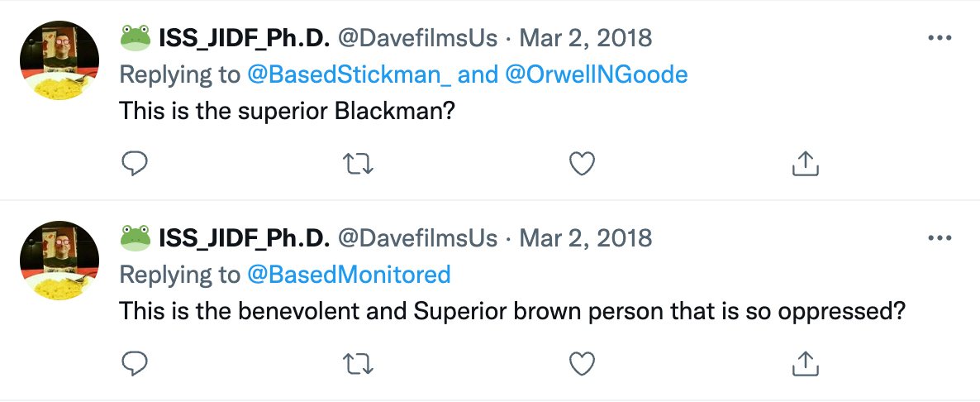Retweet the second tweet
Image resolution: width=980 pixels, height=402 pixels.
[x=358, y=363]
